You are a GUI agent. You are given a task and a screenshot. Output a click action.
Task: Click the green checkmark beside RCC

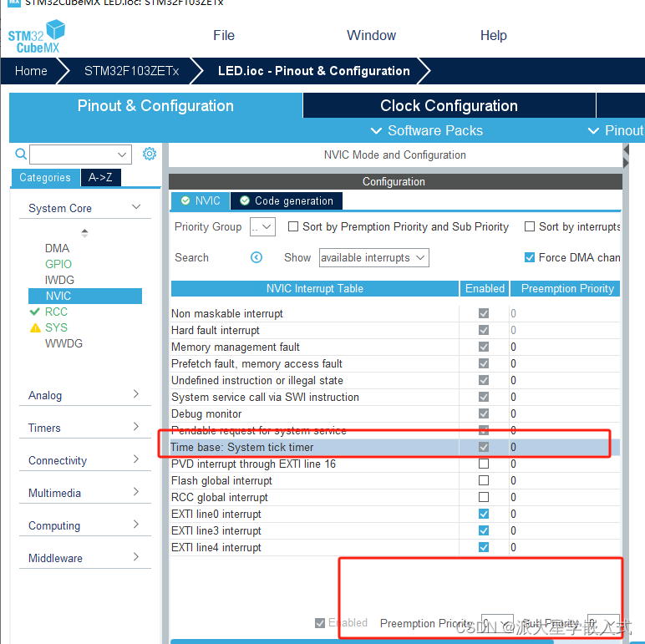(35, 312)
